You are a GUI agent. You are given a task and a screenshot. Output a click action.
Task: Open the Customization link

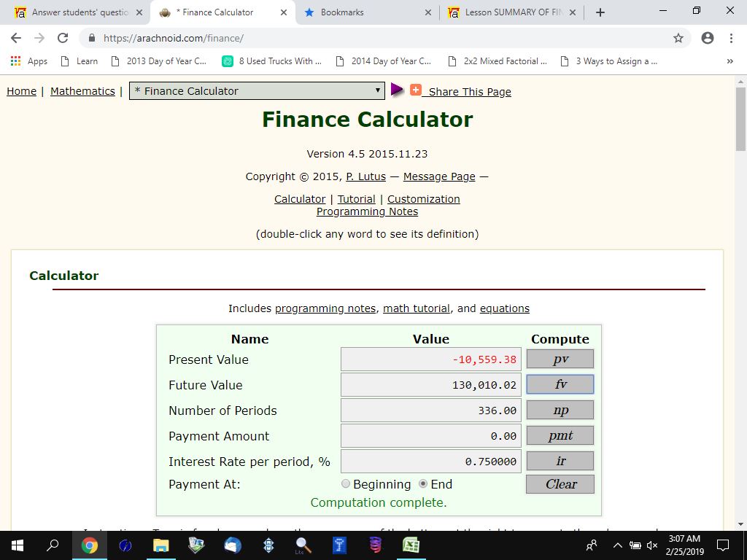[x=424, y=199]
